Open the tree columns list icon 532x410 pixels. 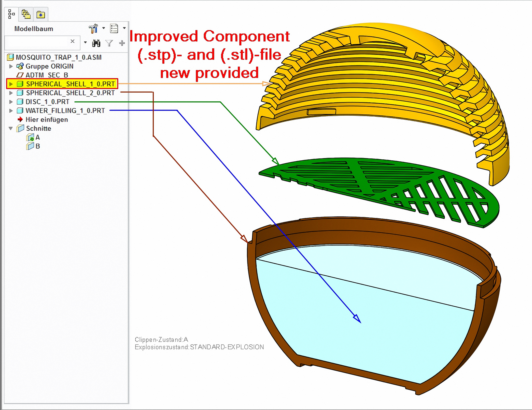(x=114, y=28)
